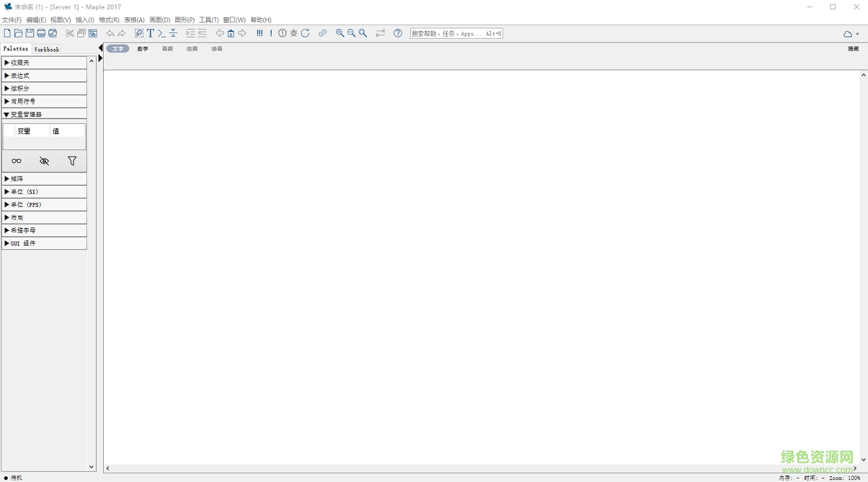
Task: Click the hyperlink chain icon in toolbar
Action: [x=323, y=34]
